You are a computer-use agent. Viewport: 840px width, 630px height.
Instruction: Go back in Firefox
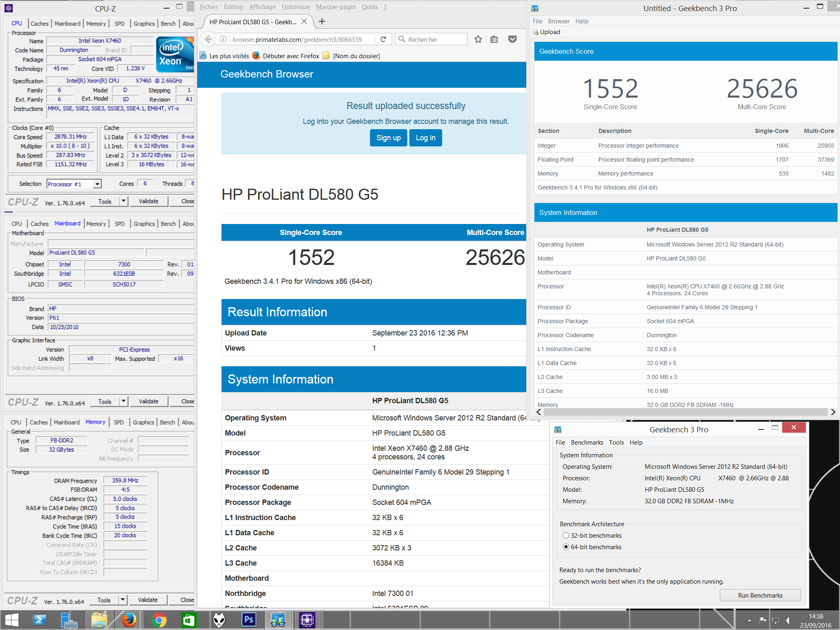click(x=208, y=39)
